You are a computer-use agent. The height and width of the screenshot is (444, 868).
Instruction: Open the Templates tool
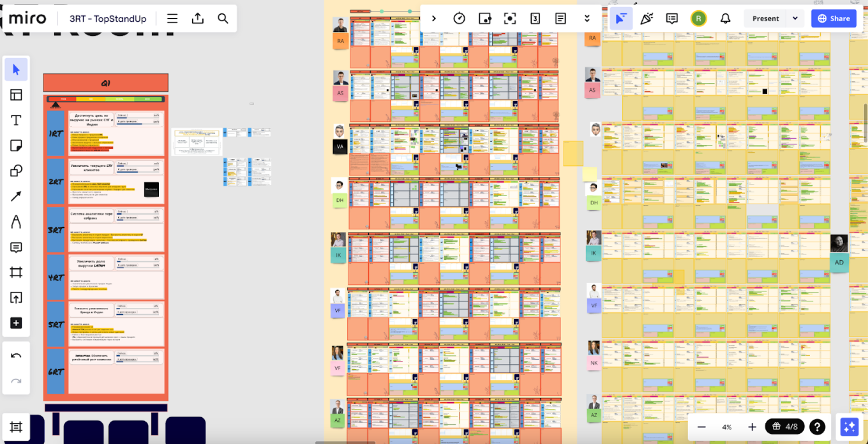pos(16,95)
